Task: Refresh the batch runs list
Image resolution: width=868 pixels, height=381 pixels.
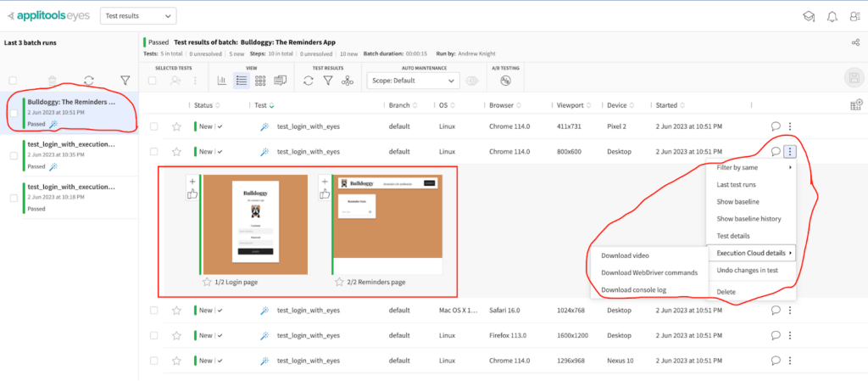Action: pos(88,81)
